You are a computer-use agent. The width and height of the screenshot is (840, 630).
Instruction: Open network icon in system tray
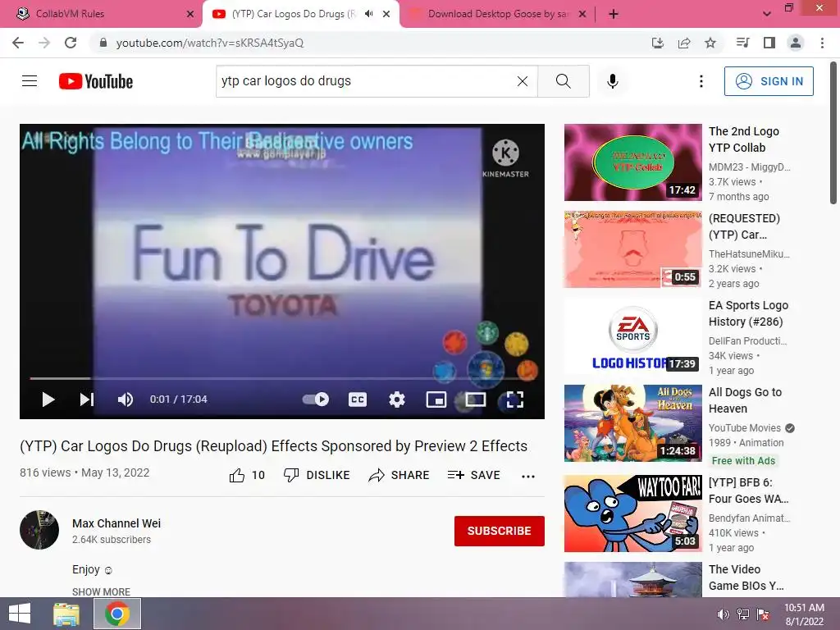[743, 614]
